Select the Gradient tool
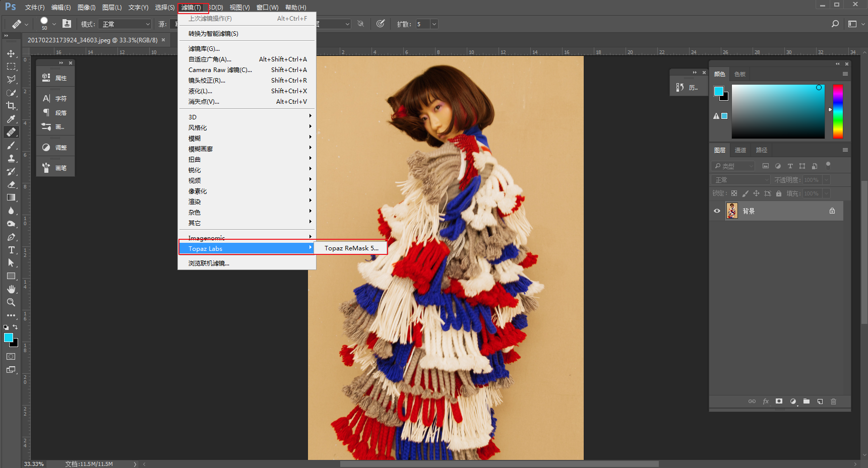This screenshot has width=868, height=468. (11, 197)
